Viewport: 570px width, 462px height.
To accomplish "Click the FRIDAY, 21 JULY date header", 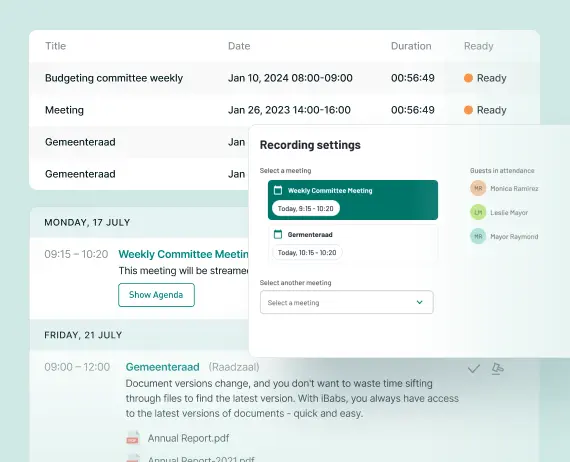I will click(83, 335).
